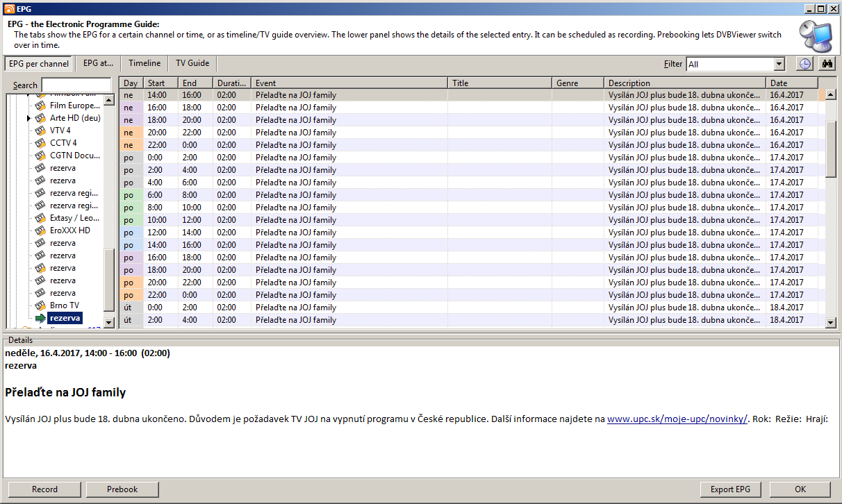
Task: Select the Brno TV channel icon
Action: coord(41,305)
